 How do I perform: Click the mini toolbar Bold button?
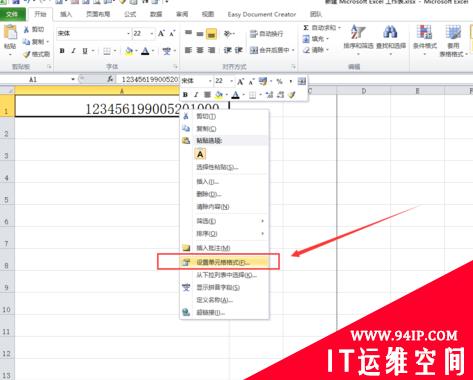coord(185,95)
